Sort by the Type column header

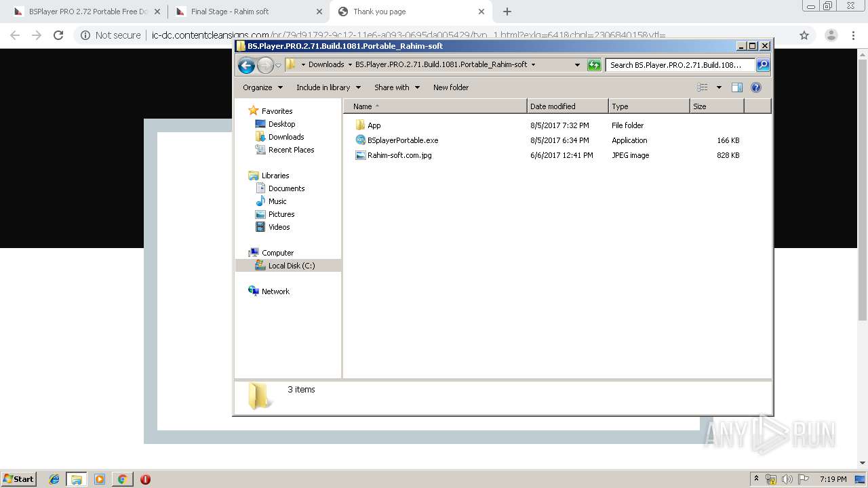click(649, 106)
